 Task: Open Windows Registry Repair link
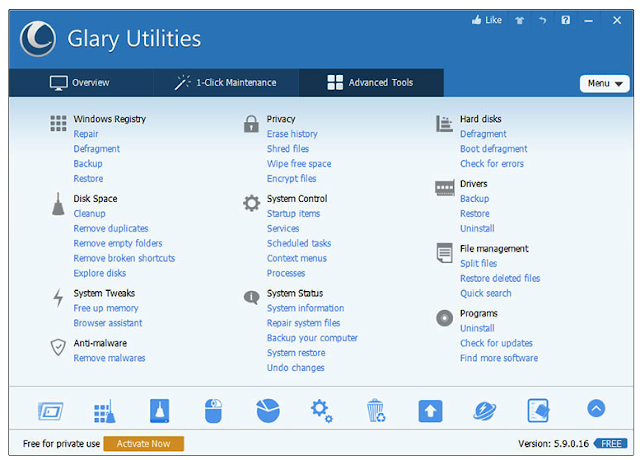point(86,134)
